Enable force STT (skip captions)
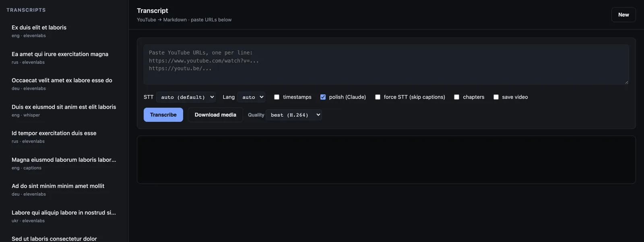644x242 pixels. click(x=378, y=97)
